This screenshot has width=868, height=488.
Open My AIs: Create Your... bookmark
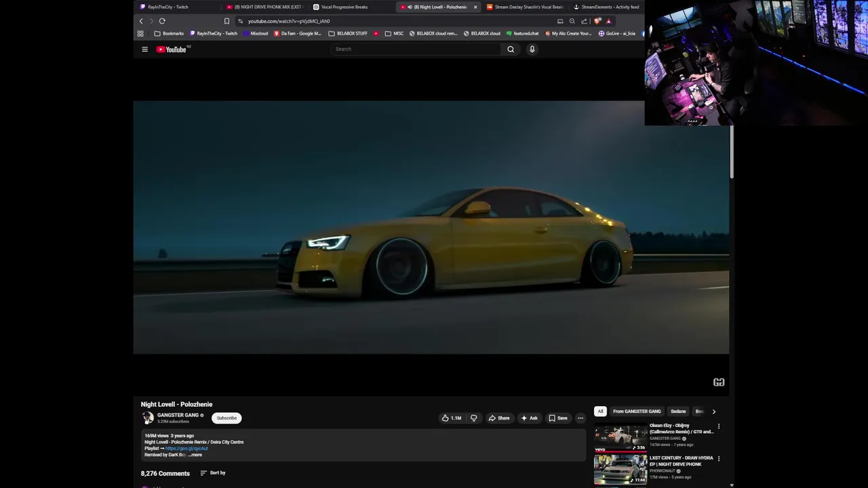point(568,33)
